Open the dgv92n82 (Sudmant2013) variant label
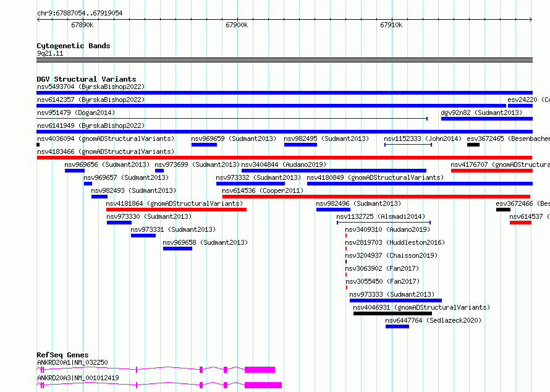 tap(481, 113)
